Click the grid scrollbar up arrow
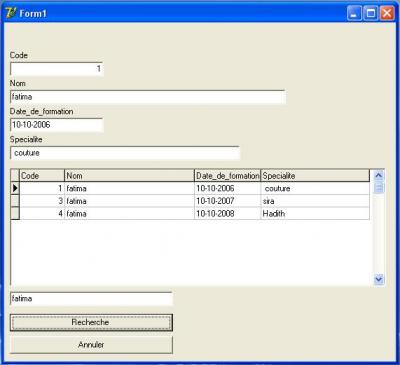The height and width of the screenshot is (365, 400). (x=379, y=175)
